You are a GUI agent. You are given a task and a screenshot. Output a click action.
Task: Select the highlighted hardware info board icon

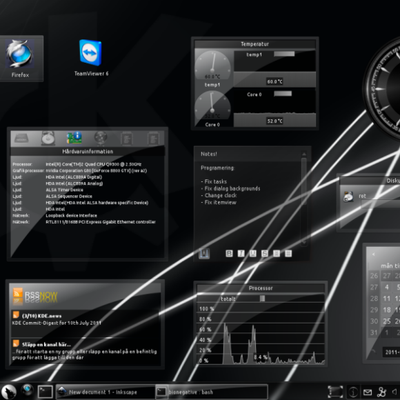pos(74,138)
